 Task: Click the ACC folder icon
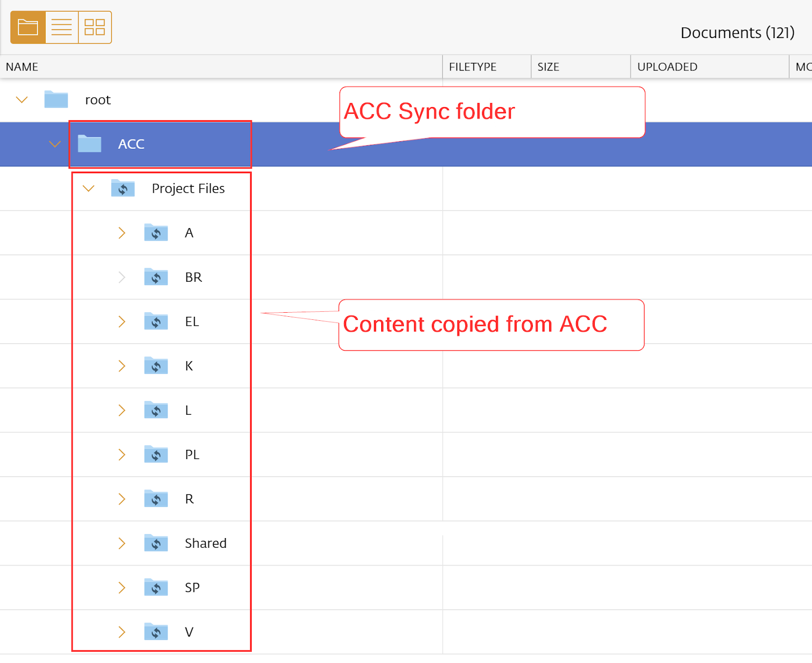tap(89, 144)
